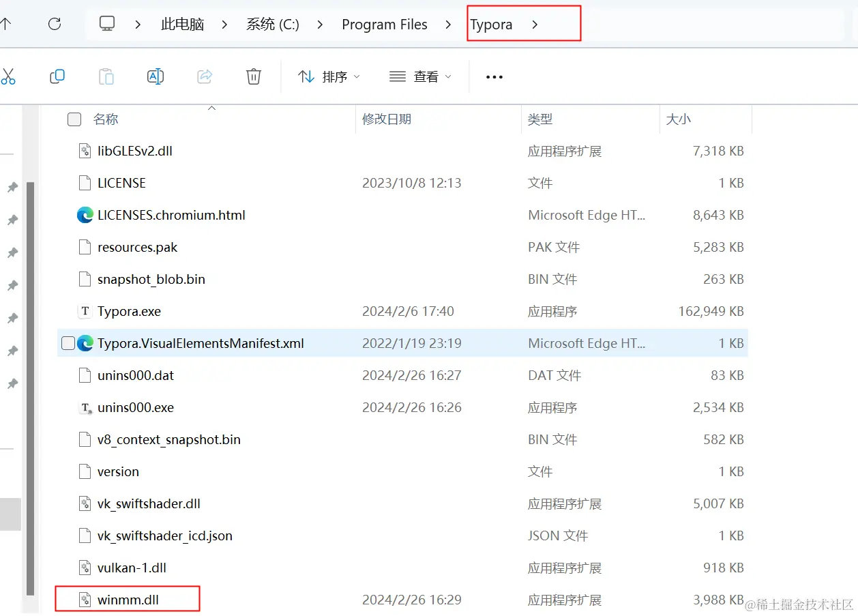
Task: Open the 查看 view dropdown
Action: [x=420, y=76]
